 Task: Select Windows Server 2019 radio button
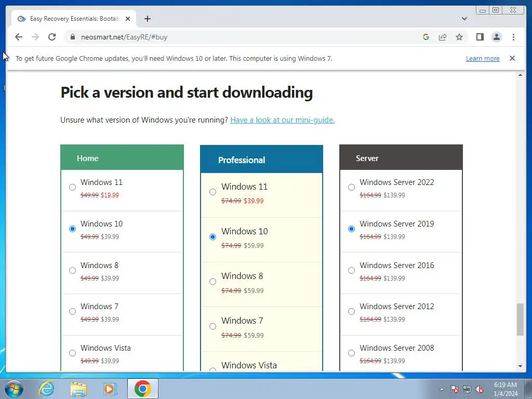pyautogui.click(x=352, y=229)
